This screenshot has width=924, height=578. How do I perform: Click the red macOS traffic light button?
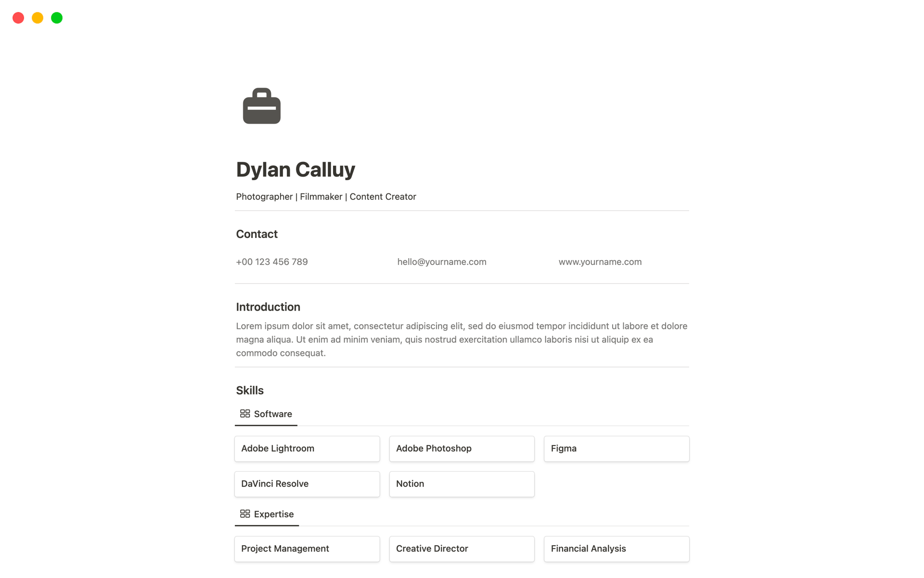18,17
